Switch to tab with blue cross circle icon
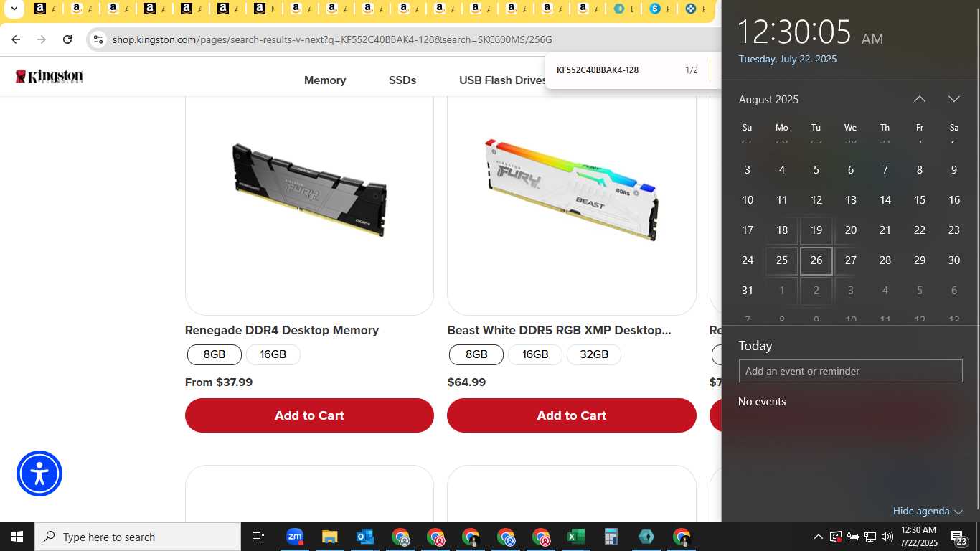 [x=692, y=9]
